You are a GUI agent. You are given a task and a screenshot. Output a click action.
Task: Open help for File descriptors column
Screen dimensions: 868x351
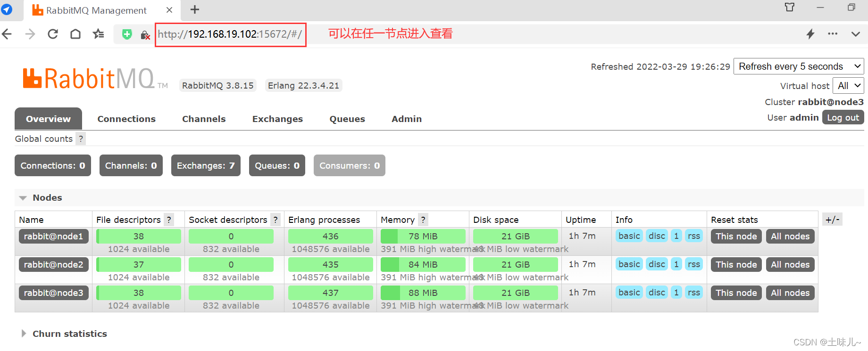169,220
